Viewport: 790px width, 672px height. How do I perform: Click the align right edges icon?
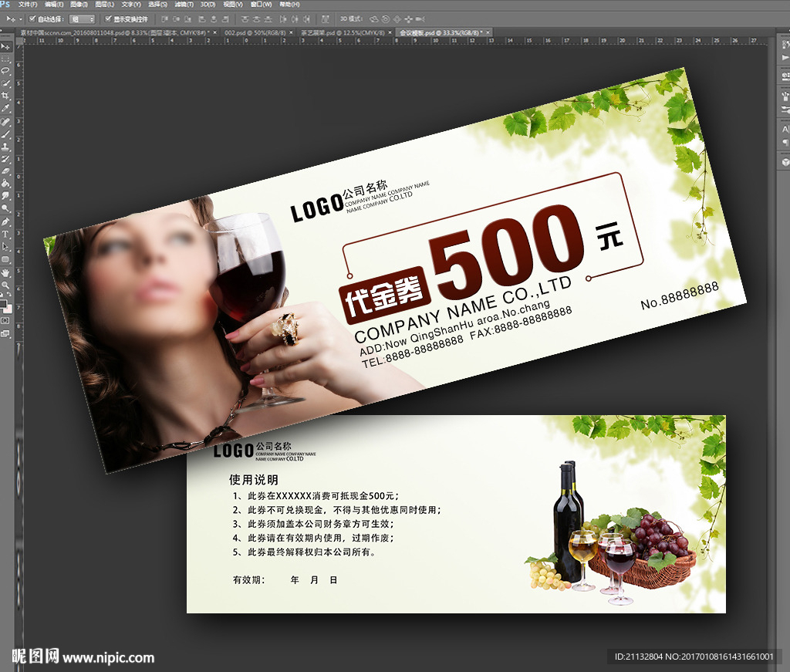click(x=225, y=19)
